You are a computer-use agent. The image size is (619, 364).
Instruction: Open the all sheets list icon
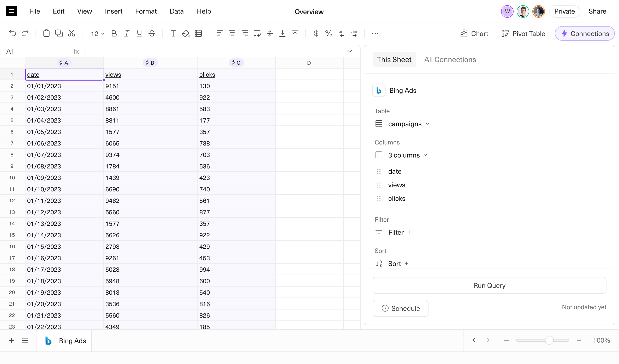point(25,341)
